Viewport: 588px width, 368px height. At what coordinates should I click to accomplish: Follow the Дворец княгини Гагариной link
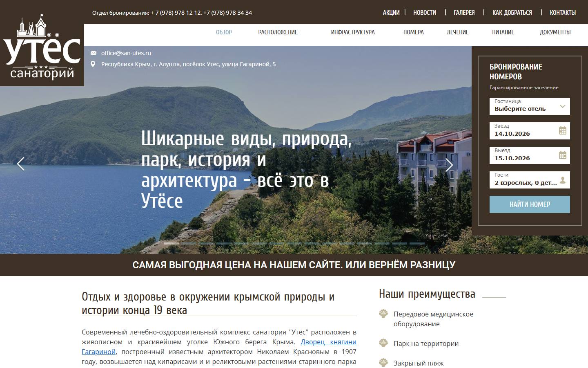click(x=329, y=342)
